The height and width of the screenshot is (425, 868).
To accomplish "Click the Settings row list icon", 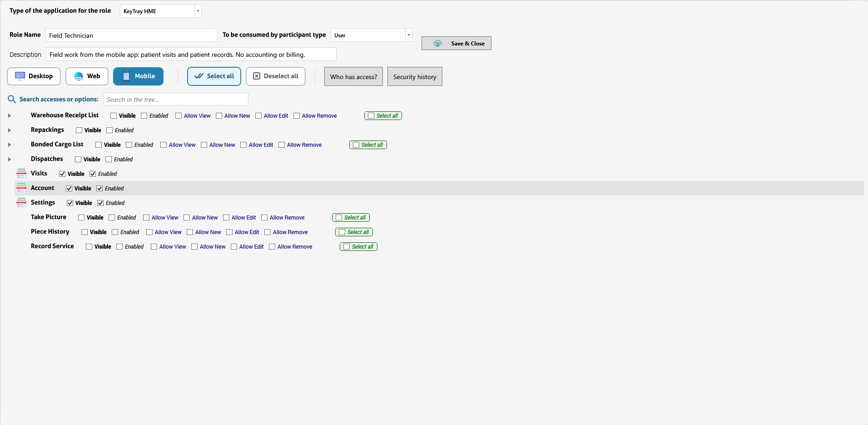I will (21, 203).
